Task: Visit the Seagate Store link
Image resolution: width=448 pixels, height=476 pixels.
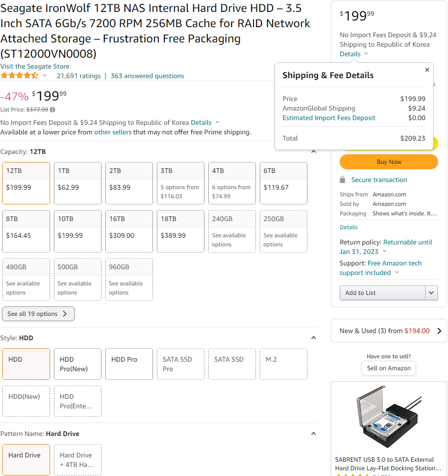Action: point(35,66)
